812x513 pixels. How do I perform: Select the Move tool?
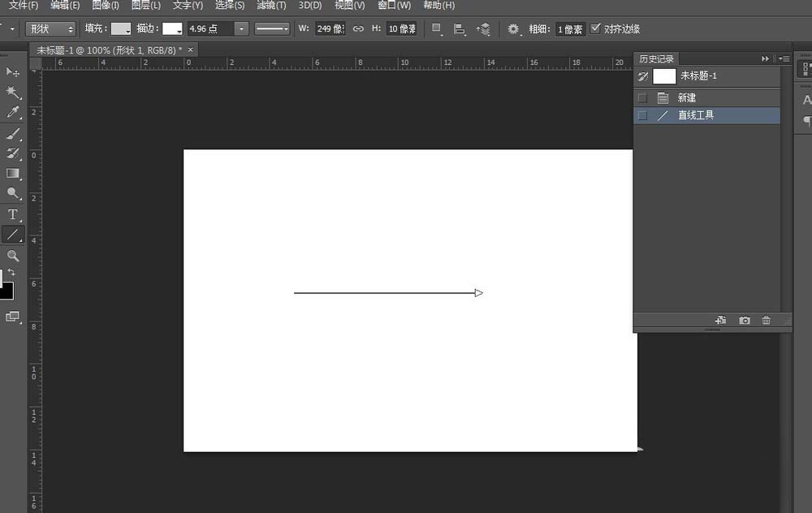click(13, 72)
